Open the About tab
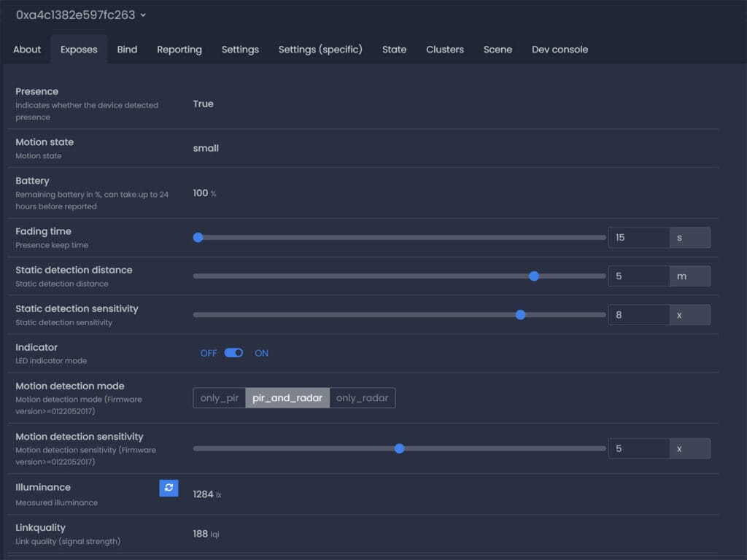The width and height of the screenshot is (747, 560). pos(27,50)
